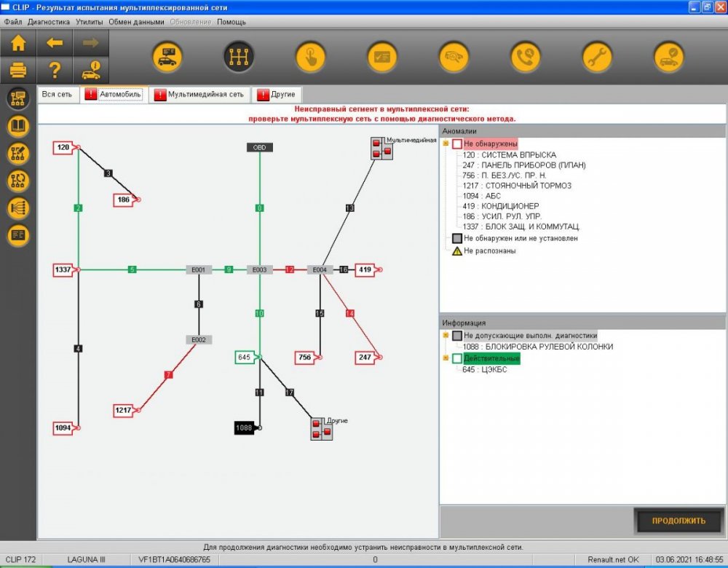The width and height of the screenshot is (728, 568).
Task: Select 756 : П. БЕЗ./УС. ПР. Н. row
Action: click(x=505, y=175)
